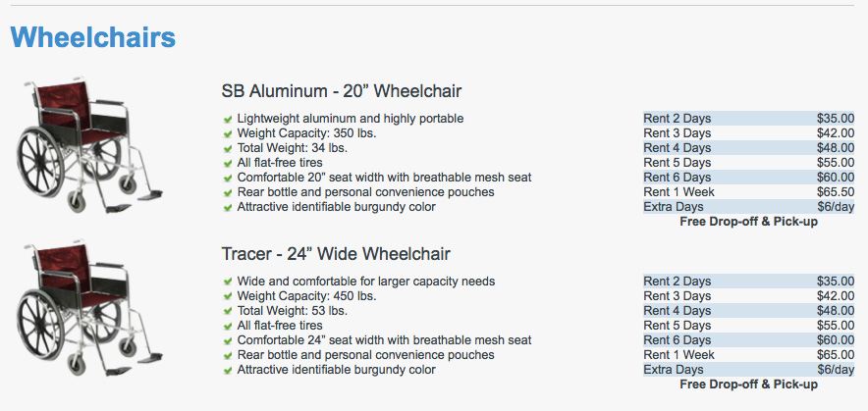Viewport: 868px width, 411px height.
Task: Click the SB Aluminum wheelchair image
Action: 89,145
